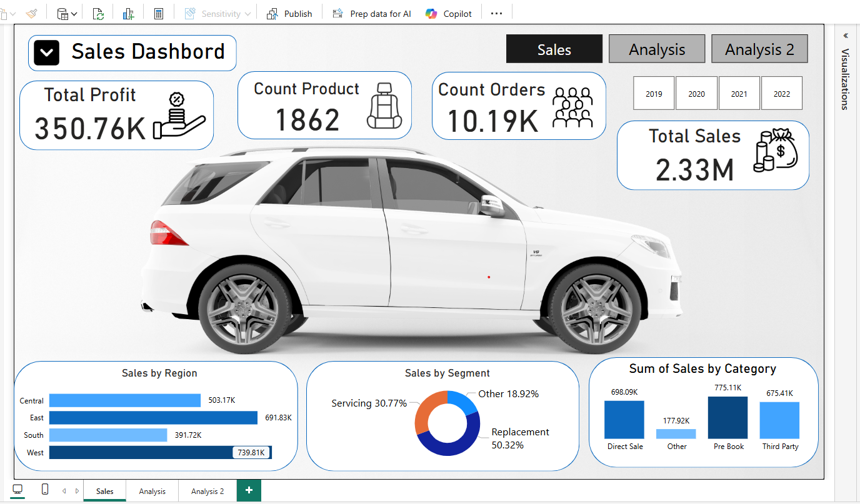The image size is (860, 504).
Task: Open the calculator quick measure icon
Action: point(159,14)
